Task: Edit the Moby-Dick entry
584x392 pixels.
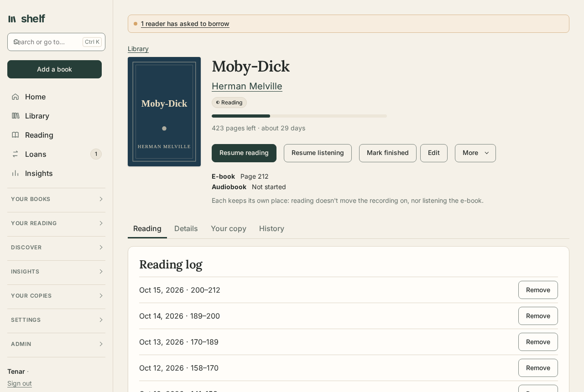Action: [x=434, y=153]
